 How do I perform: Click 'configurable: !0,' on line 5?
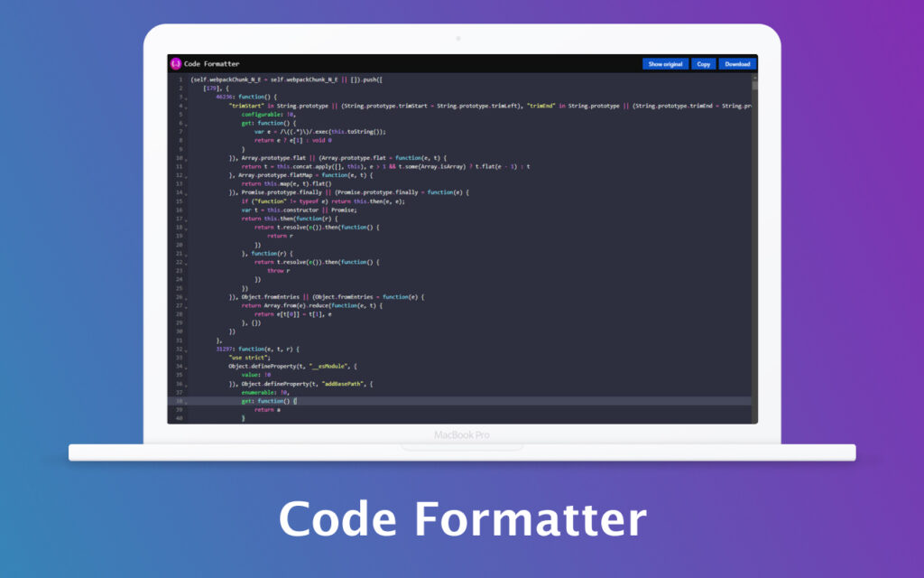[268, 115]
